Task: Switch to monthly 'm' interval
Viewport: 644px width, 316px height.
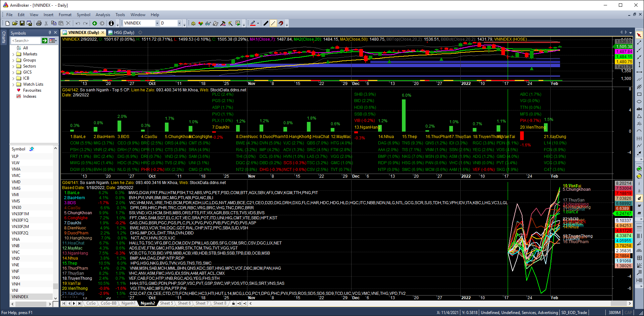Action: pos(639,213)
